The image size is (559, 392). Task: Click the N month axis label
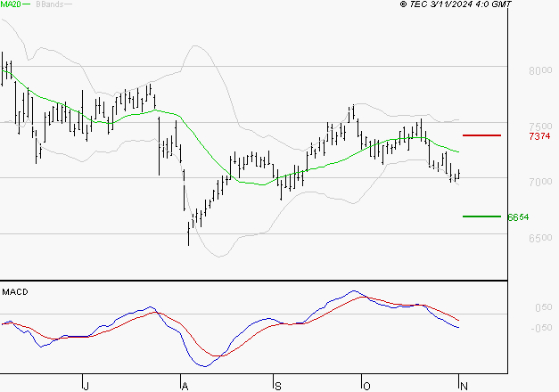[x=464, y=386]
